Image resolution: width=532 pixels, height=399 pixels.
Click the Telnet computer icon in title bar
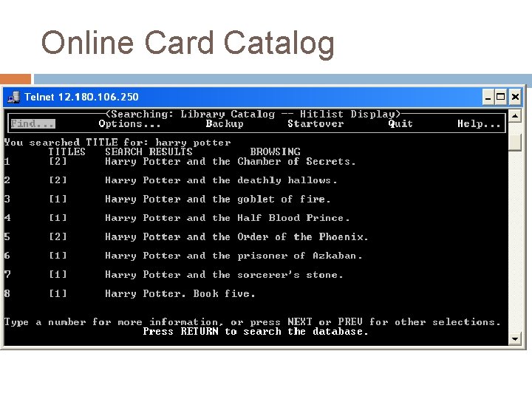14,97
